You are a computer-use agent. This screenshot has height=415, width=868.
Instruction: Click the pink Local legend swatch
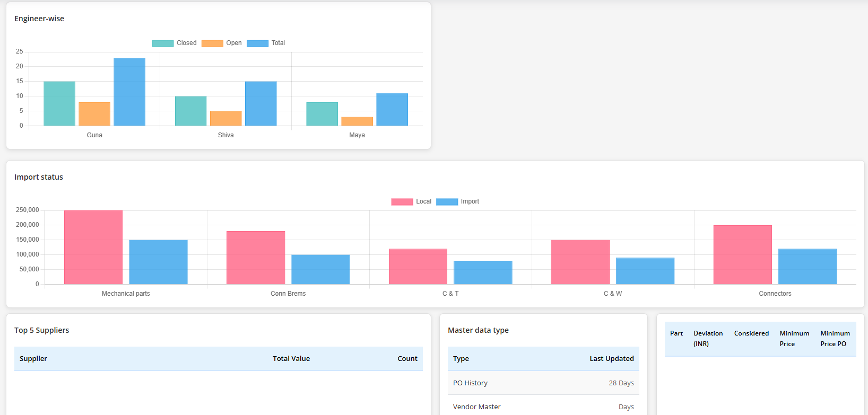pos(402,201)
